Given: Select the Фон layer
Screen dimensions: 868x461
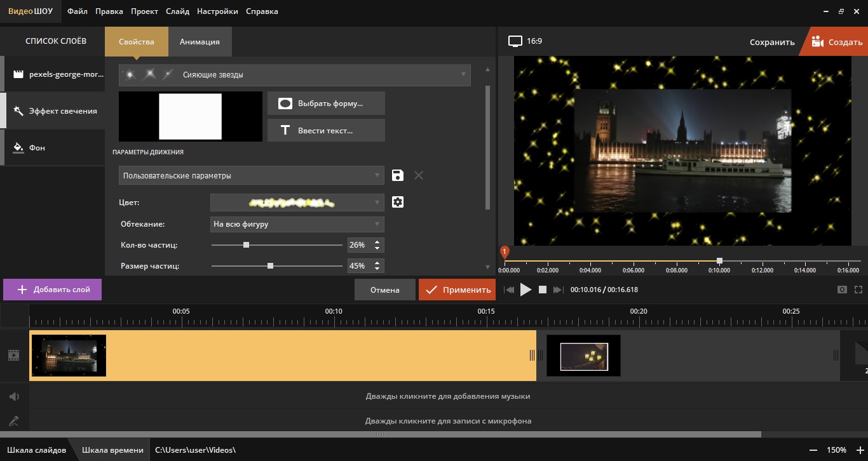Looking at the screenshot, I should click(x=53, y=148).
